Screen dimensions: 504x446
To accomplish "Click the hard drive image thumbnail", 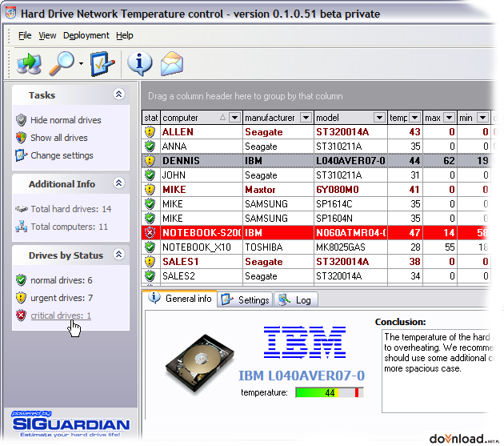I will (x=200, y=364).
